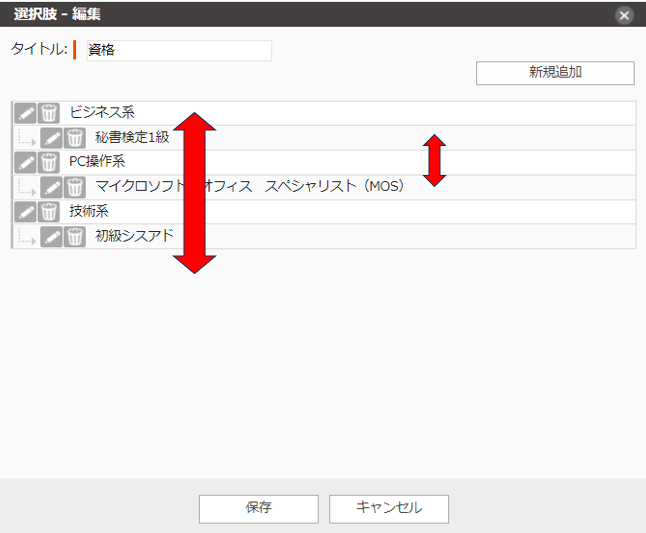
Task: Click the 新規追加 button
Action: point(555,73)
